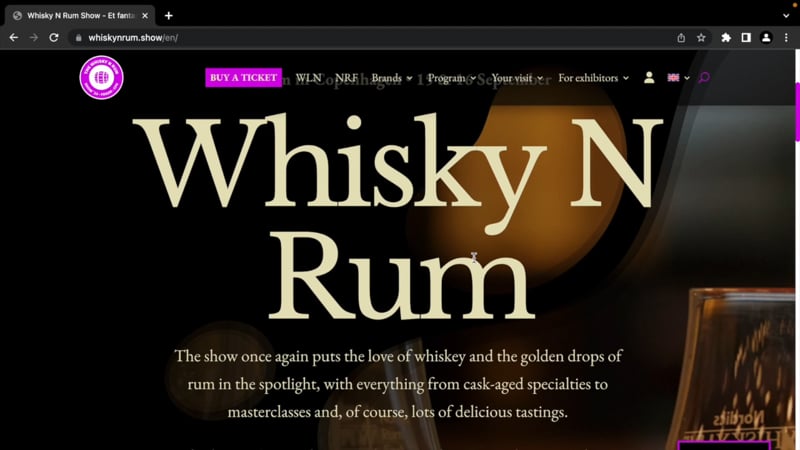Click the UK flag language icon

[x=673, y=78]
